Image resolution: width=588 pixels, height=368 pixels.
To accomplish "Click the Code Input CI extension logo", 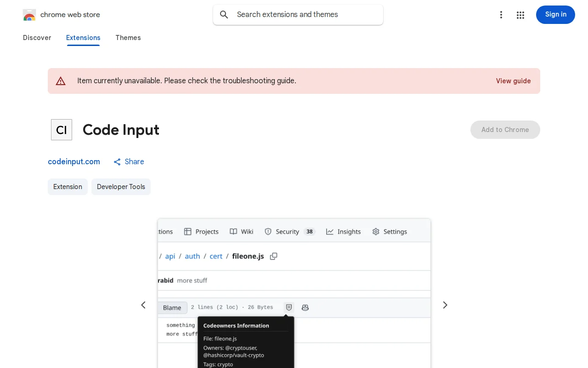I will point(62,130).
